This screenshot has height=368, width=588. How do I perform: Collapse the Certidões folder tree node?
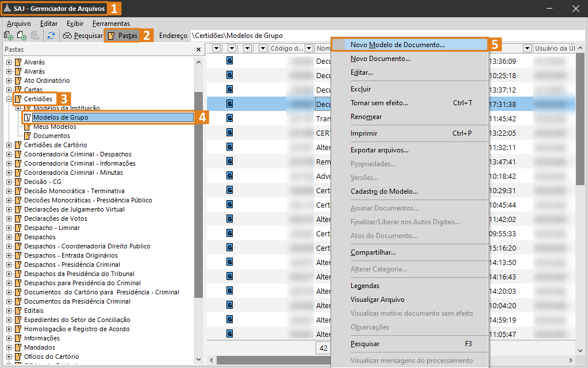[x=9, y=99]
